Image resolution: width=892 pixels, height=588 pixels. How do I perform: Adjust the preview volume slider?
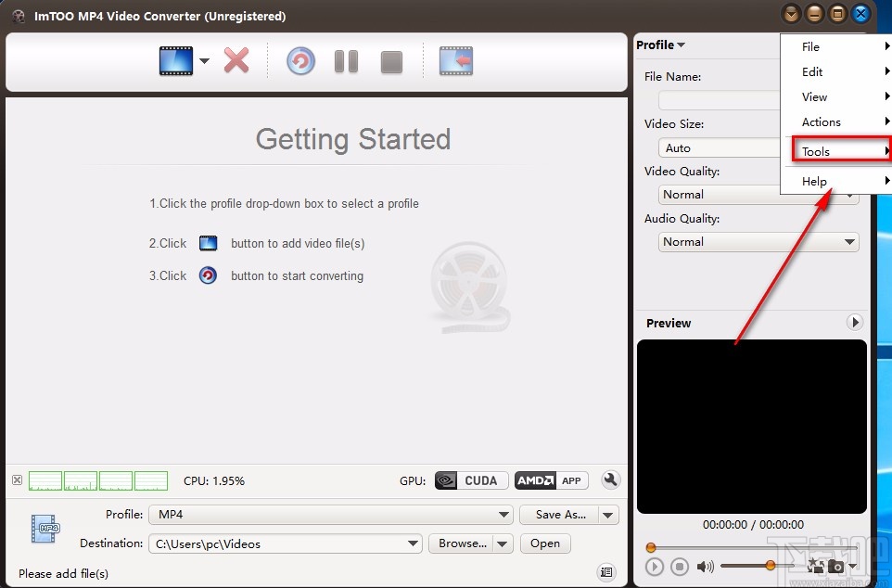pos(771,565)
